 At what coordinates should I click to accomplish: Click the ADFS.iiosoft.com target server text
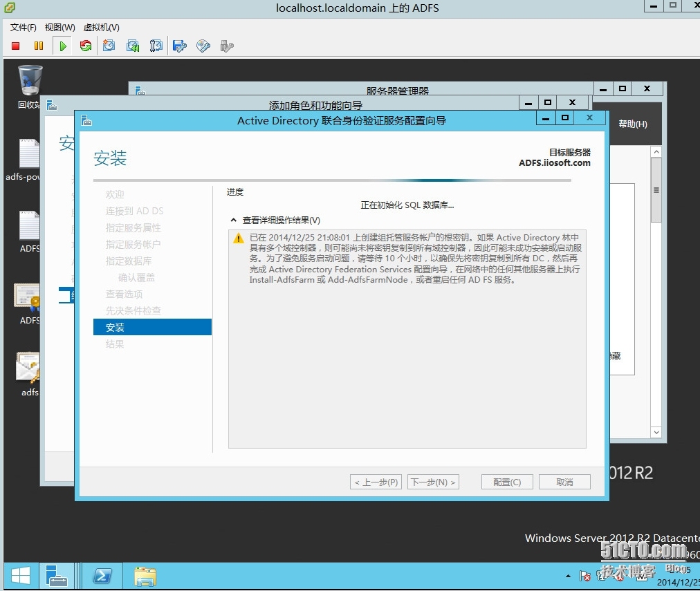pos(555,163)
